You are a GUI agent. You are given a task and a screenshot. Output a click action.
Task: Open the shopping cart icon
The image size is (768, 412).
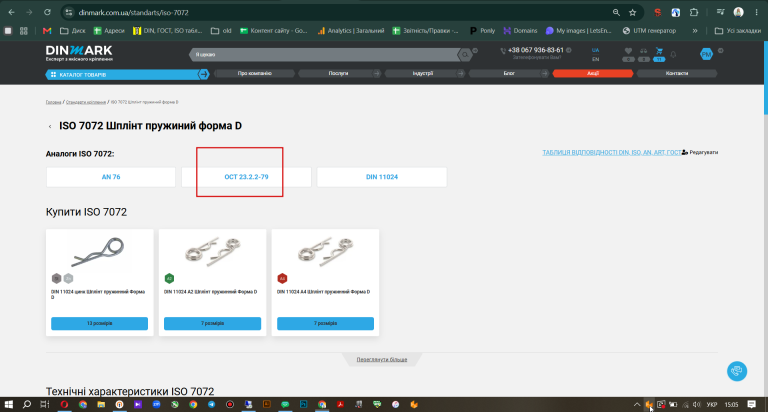click(x=659, y=51)
